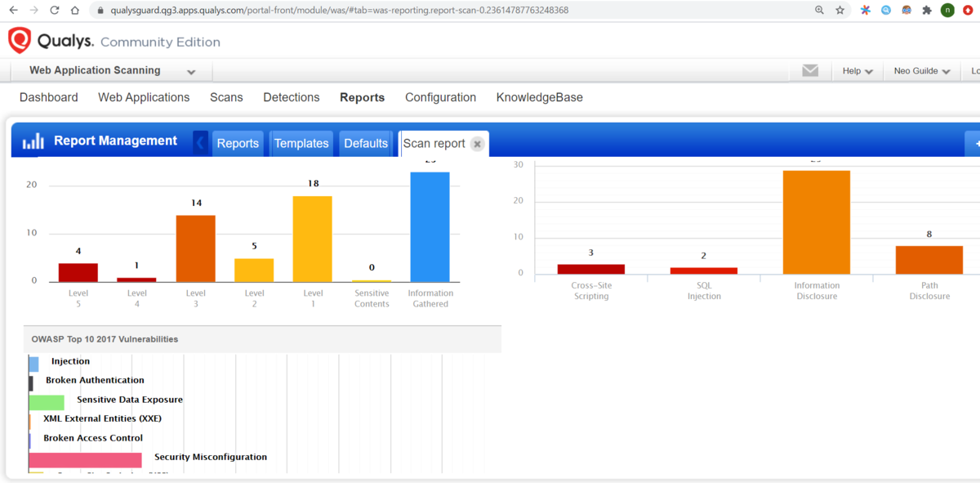Screen dimensions: 980x483
Task: Open the Scans section
Action: [226, 97]
